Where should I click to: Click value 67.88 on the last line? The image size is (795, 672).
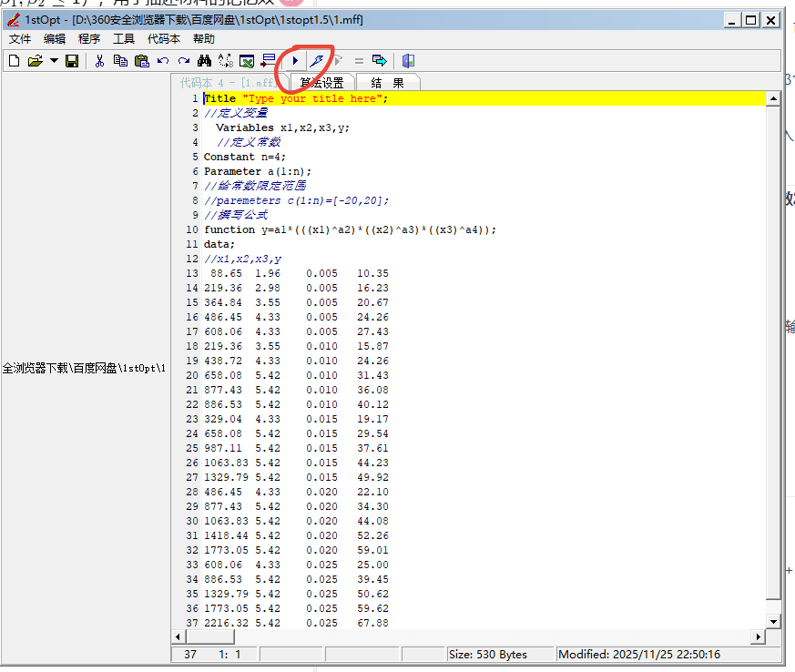click(372, 623)
